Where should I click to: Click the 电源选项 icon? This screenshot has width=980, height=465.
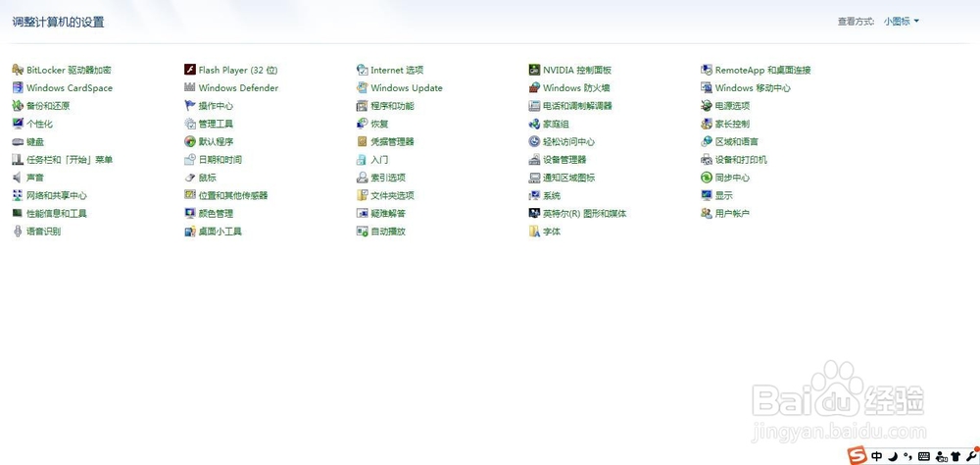(x=707, y=106)
